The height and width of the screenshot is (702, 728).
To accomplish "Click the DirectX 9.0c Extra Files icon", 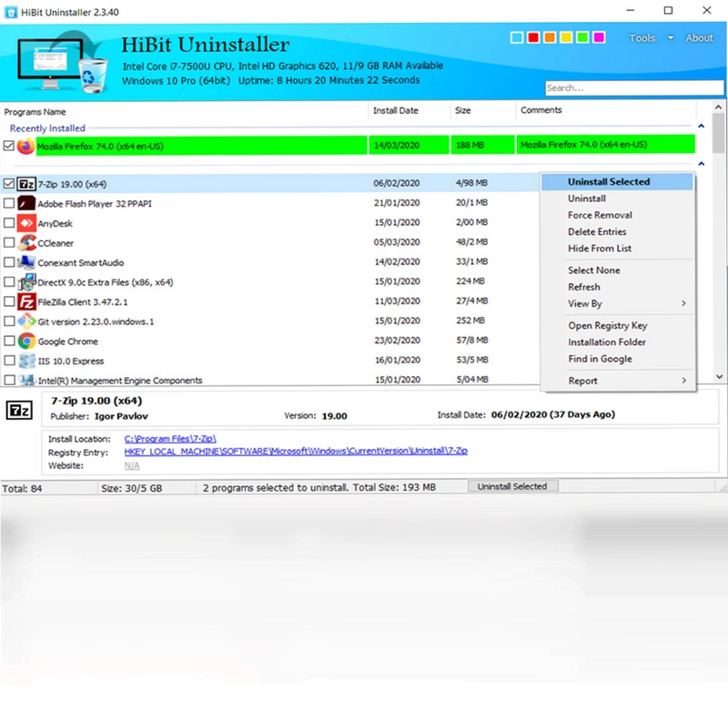I will (x=26, y=282).
